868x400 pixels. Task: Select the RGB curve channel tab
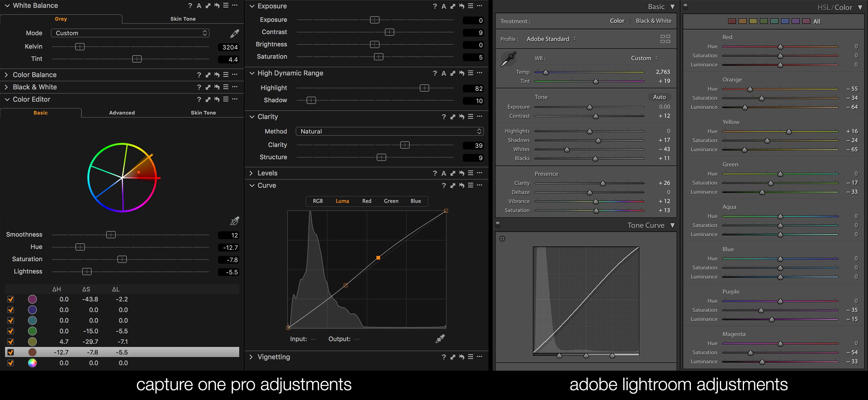click(318, 201)
